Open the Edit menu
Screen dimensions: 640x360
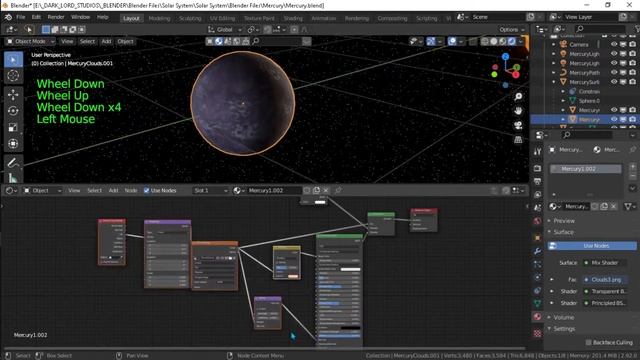click(x=36, y=17)
